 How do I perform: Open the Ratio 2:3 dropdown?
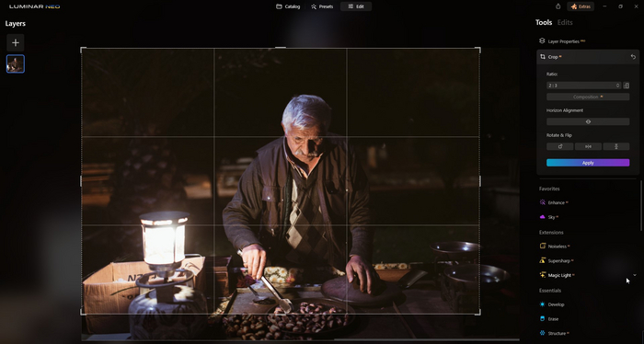click(583, 86)
